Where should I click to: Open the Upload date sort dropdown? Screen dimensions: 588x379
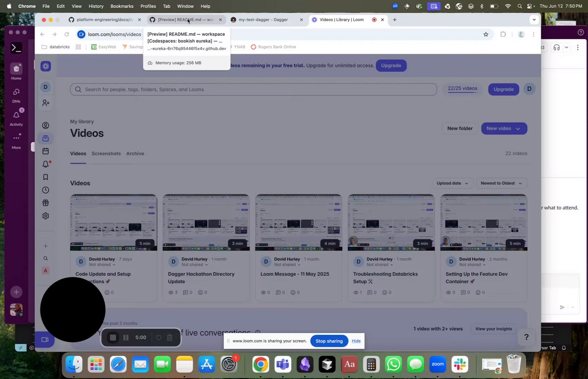(452, 183)
